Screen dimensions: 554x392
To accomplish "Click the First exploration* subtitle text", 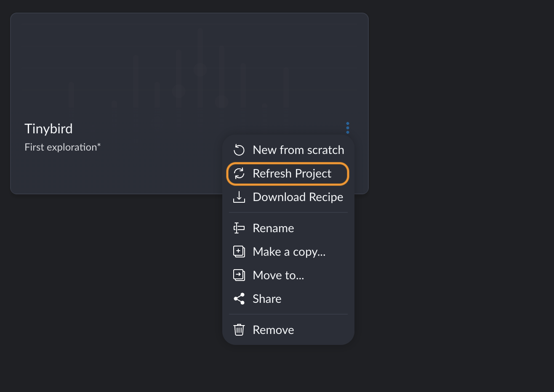I will [63, 147].
